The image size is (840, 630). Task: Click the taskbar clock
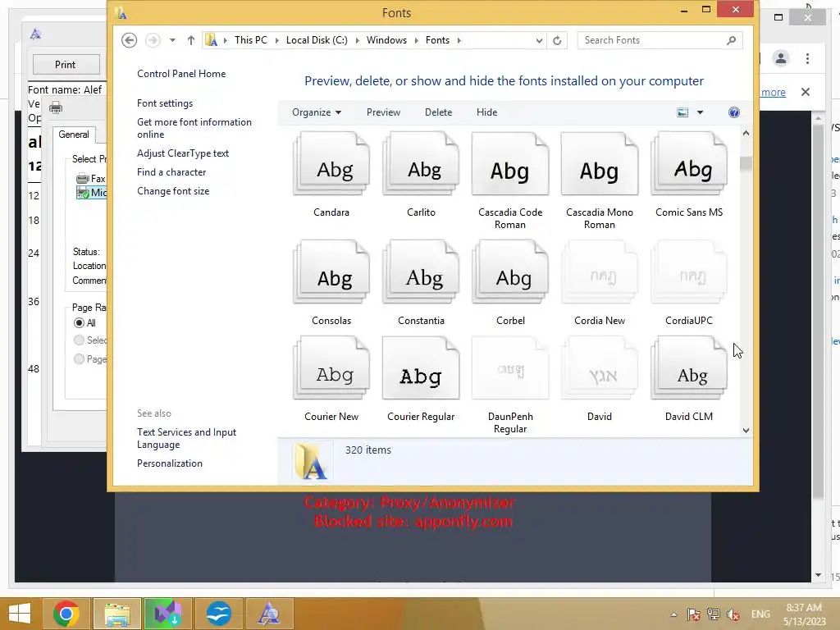pyautogui.click(x=804, y=614)
